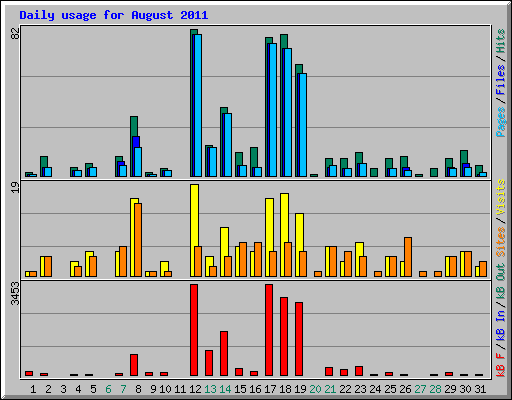Click day label 17 on axis
The width and height of the screenshot is (512, 400).
point(270,389)
